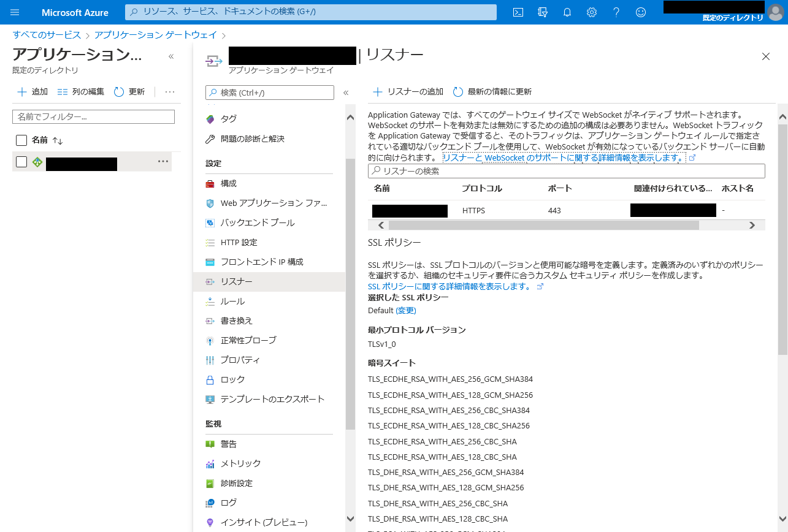Viewport: 788px width, 532px height.
Task: Click the help question mark icon
Action: (616, 12)
